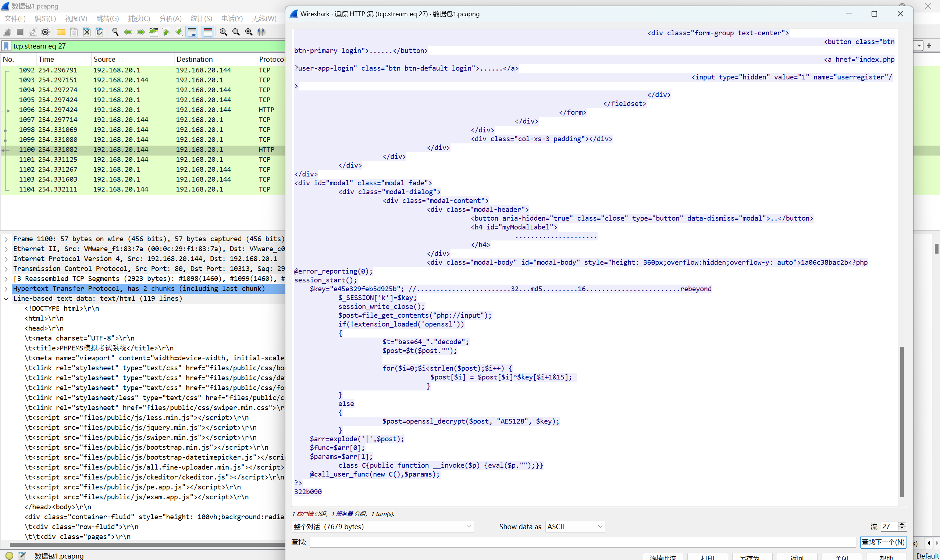Viewport: 940px width, 560px height.
Task: Restart the current capture from the toolbar
Action: pos(33,32)
